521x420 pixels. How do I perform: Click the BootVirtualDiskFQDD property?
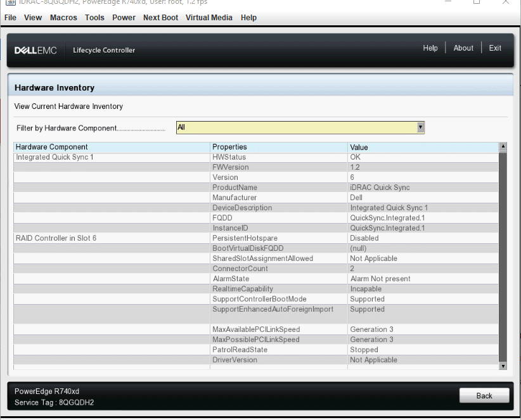[x=248, y=248]
